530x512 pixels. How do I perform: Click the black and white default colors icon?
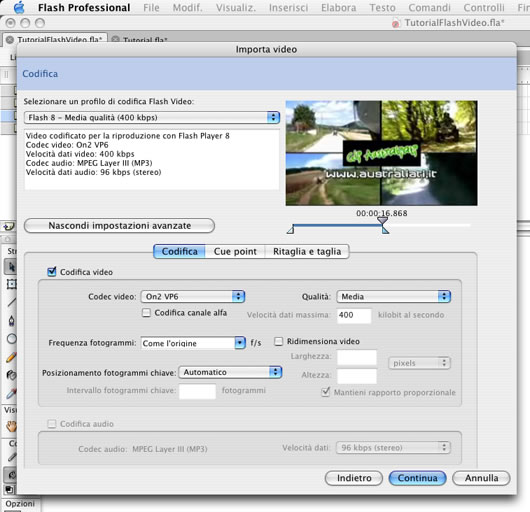click(9, 489)
